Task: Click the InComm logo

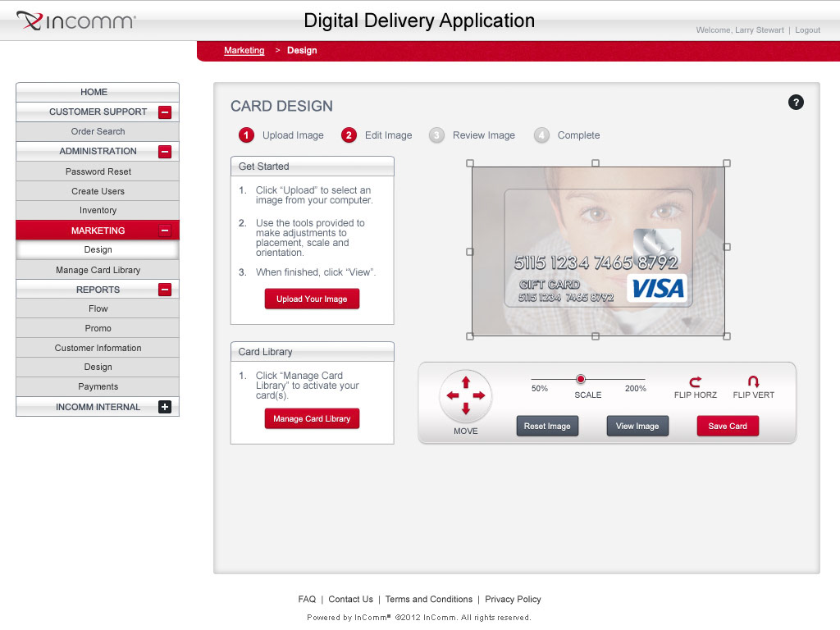Action: click(x=76, y=21)
